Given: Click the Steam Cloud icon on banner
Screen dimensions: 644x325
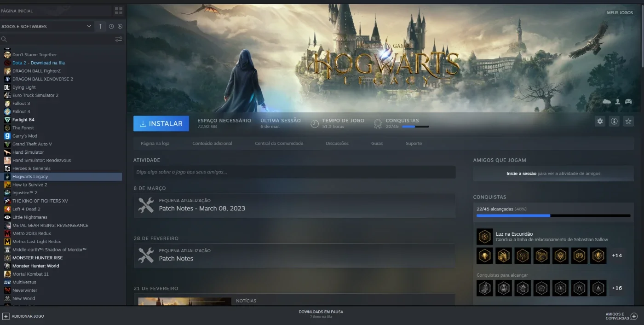Looking at the screenshot, I should pos(607,101).
